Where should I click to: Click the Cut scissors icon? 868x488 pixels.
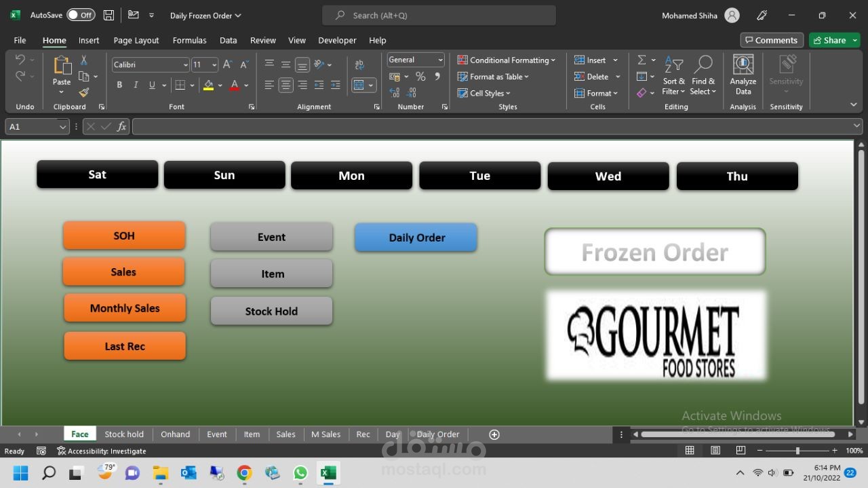84,60
